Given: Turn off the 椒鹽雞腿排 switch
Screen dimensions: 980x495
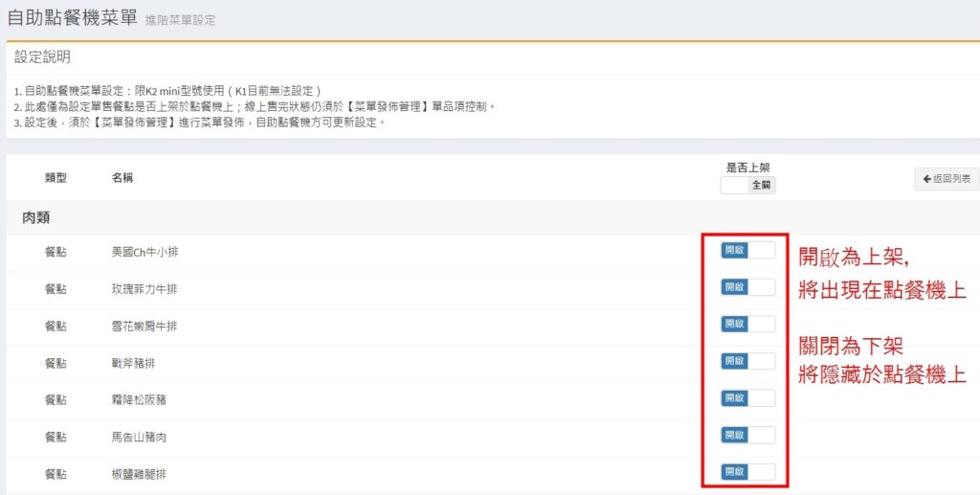Looking at the screenshot, I should [x=747, y=472].
